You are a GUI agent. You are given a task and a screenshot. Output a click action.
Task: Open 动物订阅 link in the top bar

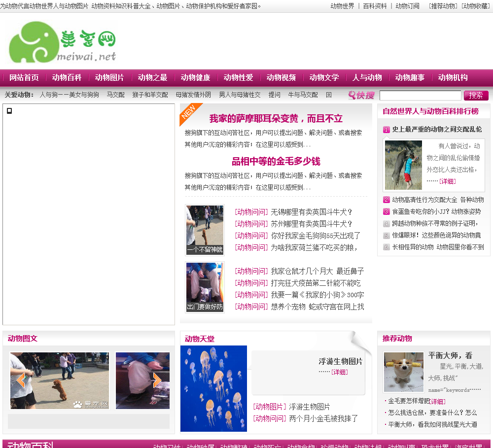point(408,6)
